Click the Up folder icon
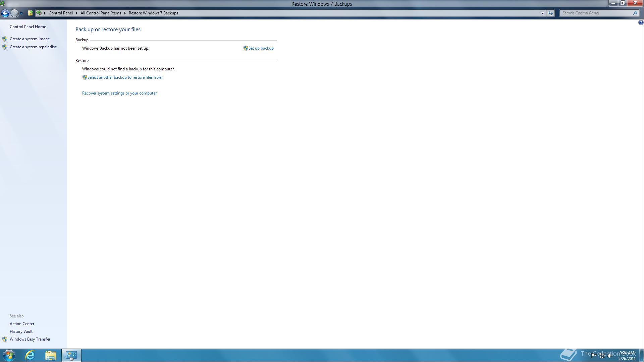Screen dimensions: 644x362 (x=30, y=13)
